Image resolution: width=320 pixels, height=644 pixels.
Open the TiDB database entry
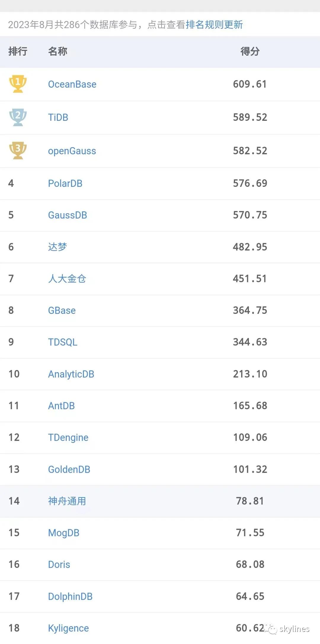tap(58, 118)
